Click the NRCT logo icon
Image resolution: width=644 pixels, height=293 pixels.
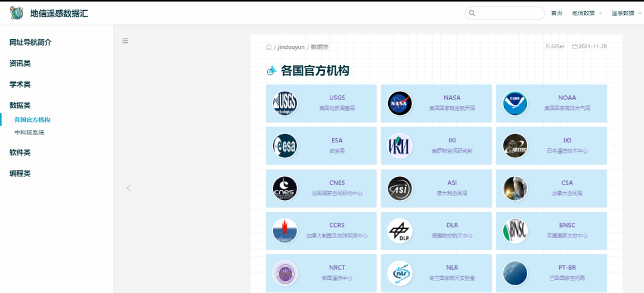coord(285,273)
